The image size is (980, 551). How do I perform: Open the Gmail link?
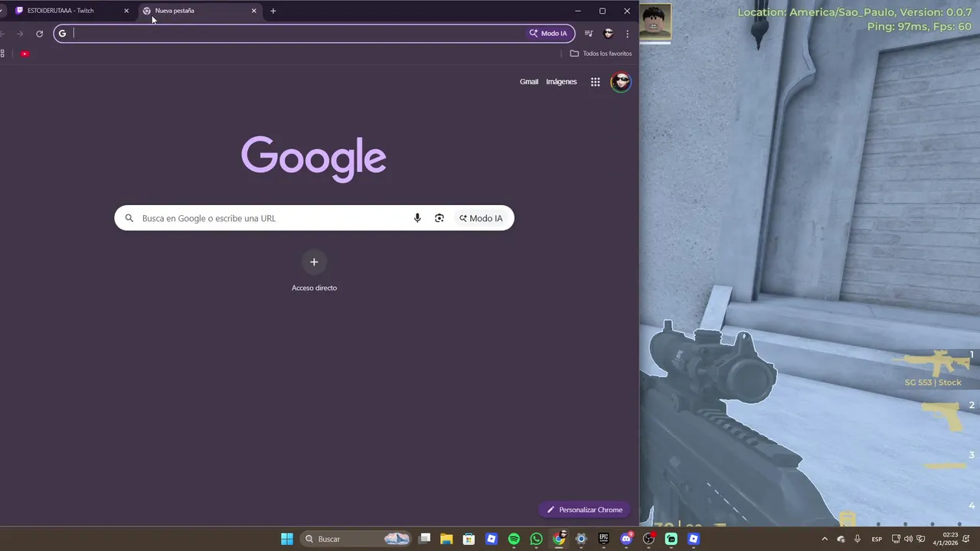(529, 82)
